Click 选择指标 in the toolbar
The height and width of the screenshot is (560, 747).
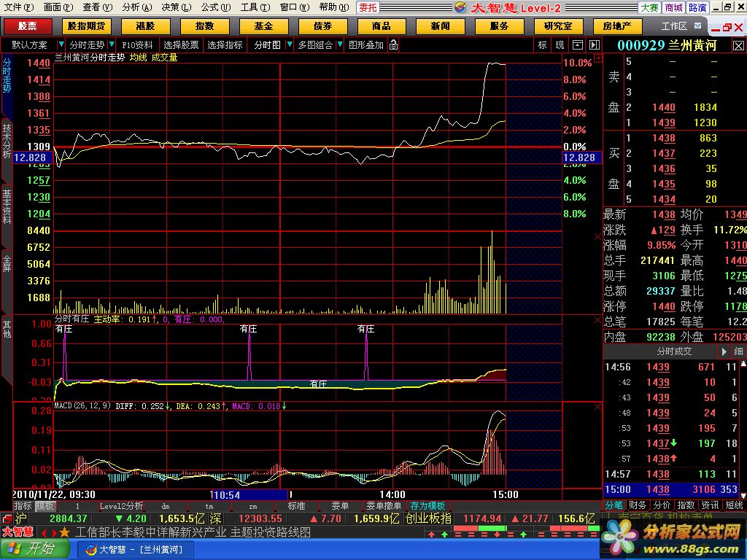click(x=225, y=45)
